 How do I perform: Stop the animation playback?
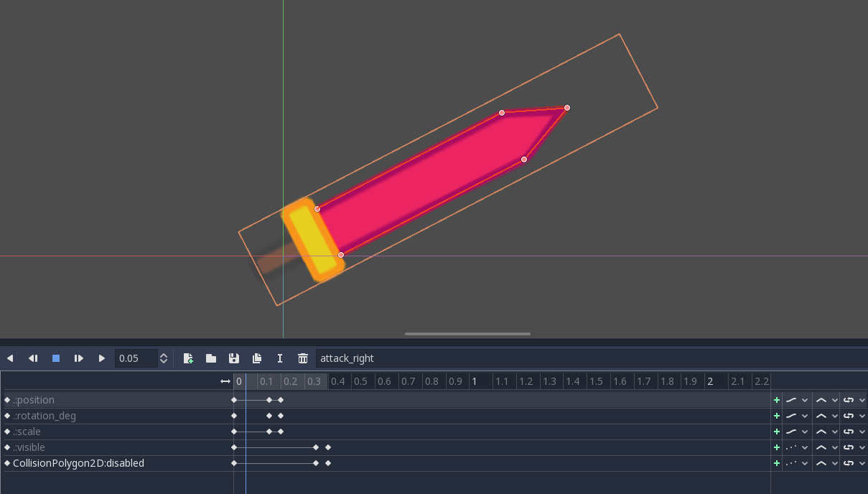(56, 358)
